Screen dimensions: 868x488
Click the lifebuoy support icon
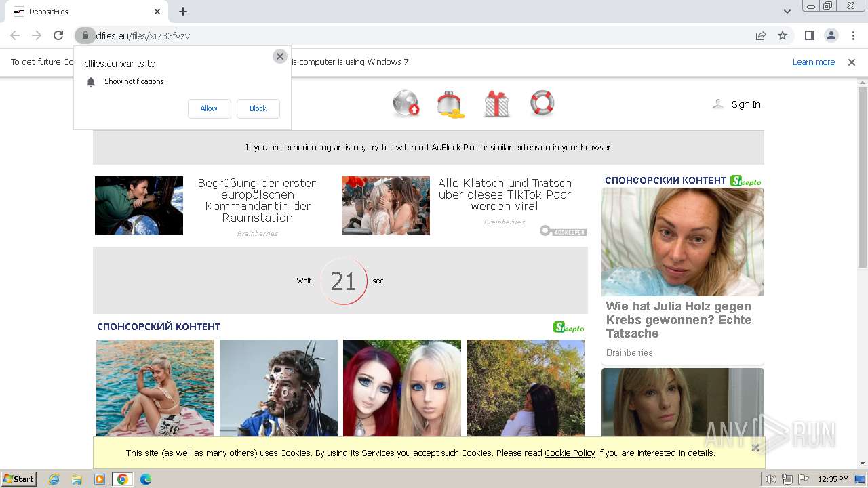[542, 103]
